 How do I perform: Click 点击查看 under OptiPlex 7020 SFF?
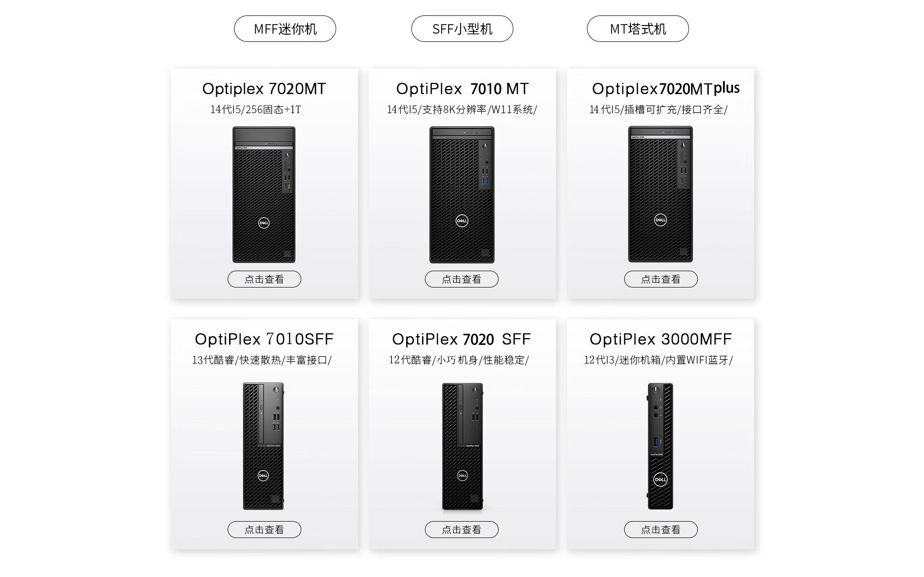(x=462, y=530)
